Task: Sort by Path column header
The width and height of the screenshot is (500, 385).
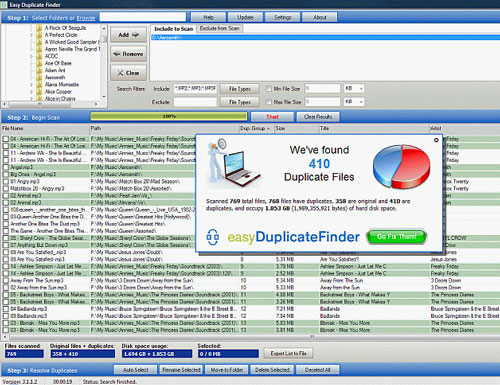Action: point(164,128)
